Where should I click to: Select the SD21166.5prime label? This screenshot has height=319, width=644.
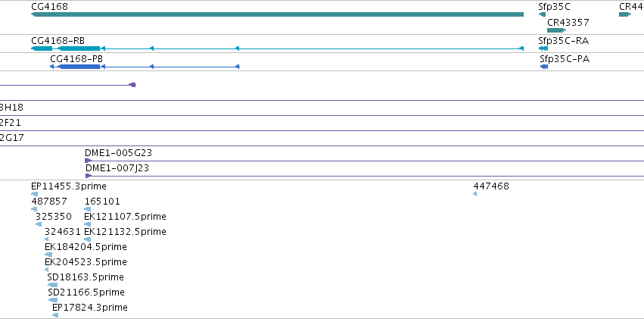pyautogui.click(x=86, y=292)
